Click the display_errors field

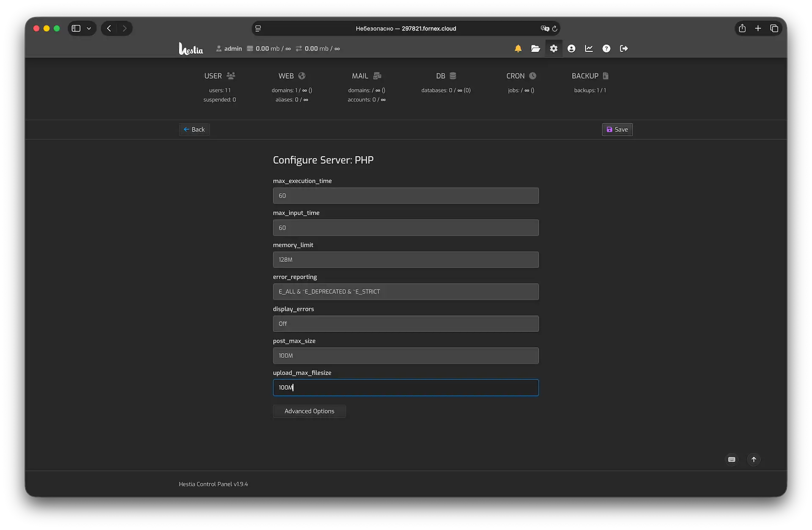[406, 324]
